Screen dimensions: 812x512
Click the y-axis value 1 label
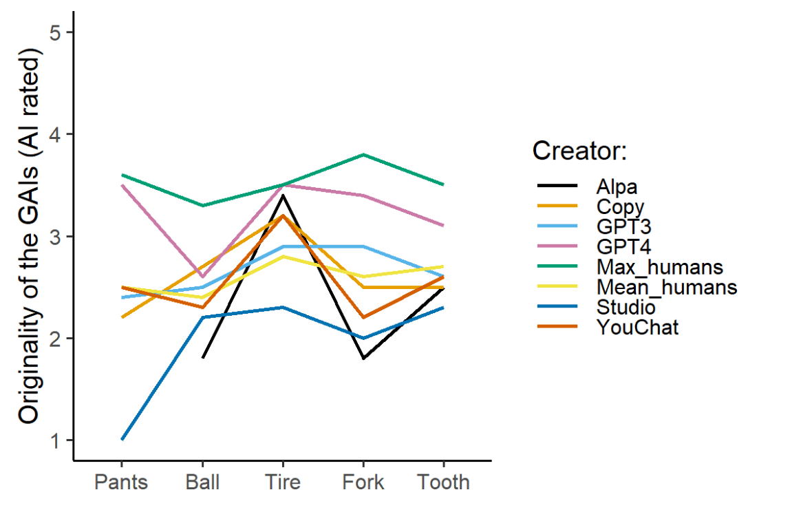pos(55,440)
